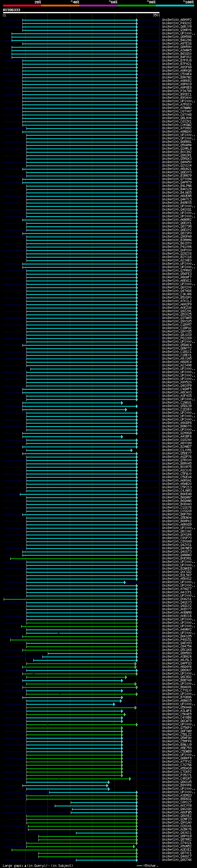The width and height of the screenshot is (197, 868).
Task: Select hit UniRef100_Q8H588
Action: point(177,37)
